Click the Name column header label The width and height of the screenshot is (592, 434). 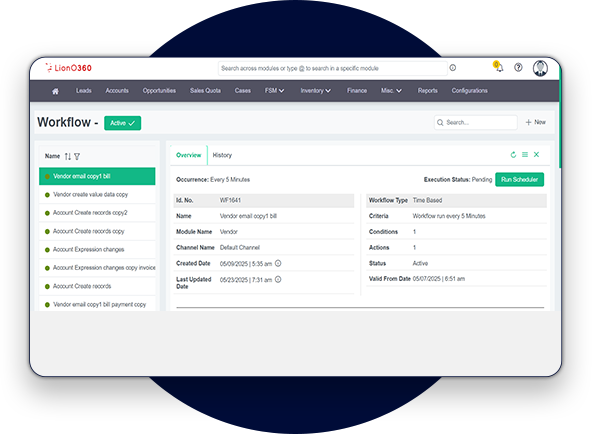(x=52, y=156)
